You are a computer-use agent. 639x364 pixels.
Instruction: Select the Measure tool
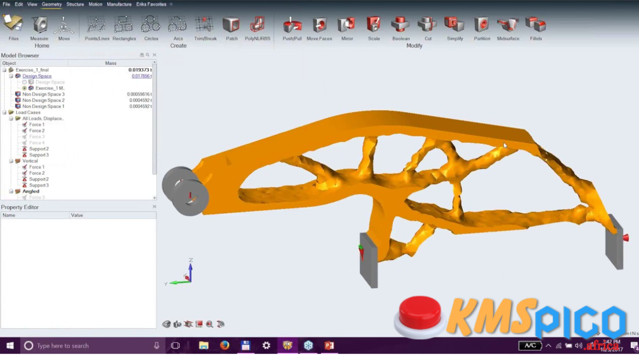tap(39, 28)
